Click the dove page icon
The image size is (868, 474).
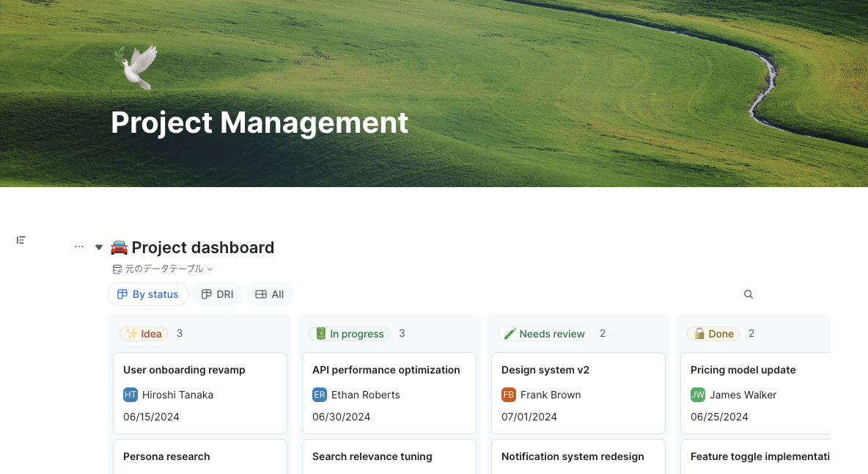point(136,68)
